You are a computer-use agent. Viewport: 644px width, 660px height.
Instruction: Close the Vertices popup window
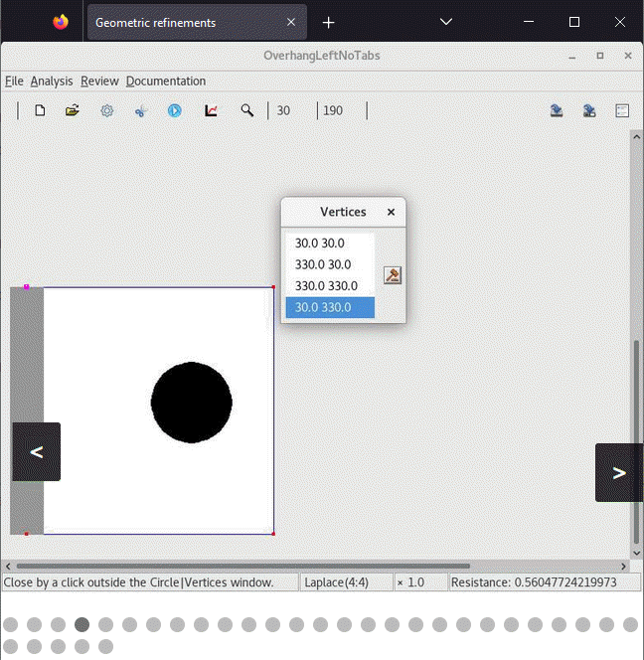pos(391,212)
